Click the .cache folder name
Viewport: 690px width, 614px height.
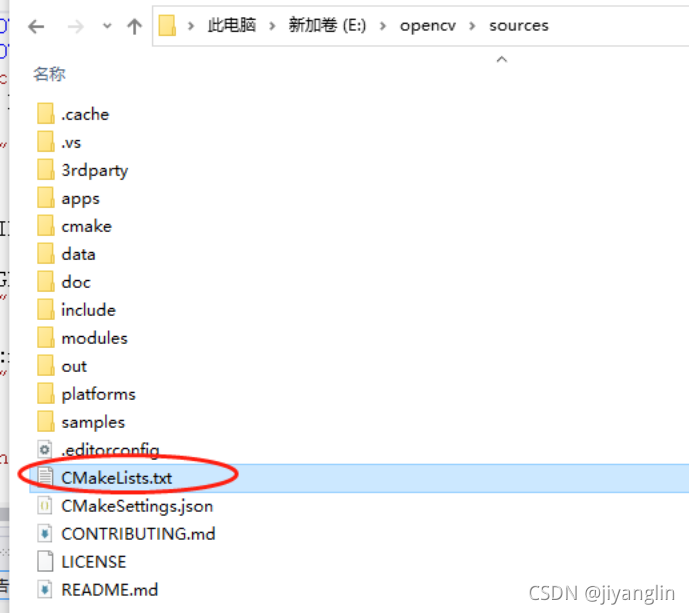coord(85,114)
